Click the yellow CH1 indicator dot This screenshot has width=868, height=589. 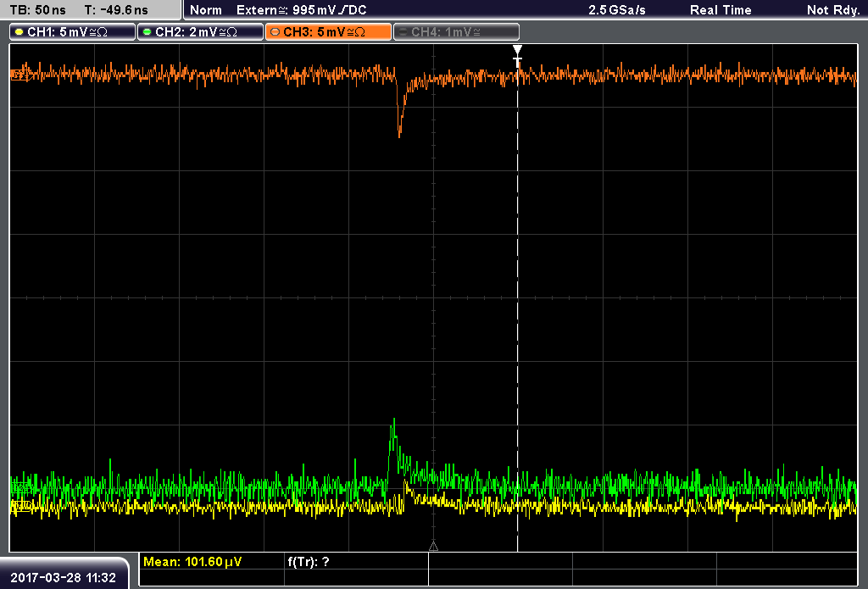click(19, 32)
